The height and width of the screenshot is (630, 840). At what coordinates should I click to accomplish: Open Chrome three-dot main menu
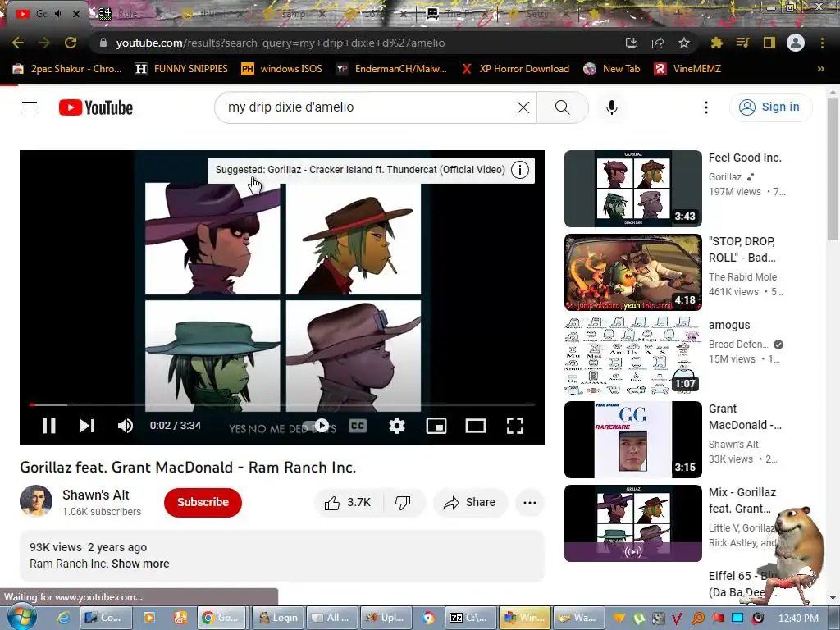(822, 43)
